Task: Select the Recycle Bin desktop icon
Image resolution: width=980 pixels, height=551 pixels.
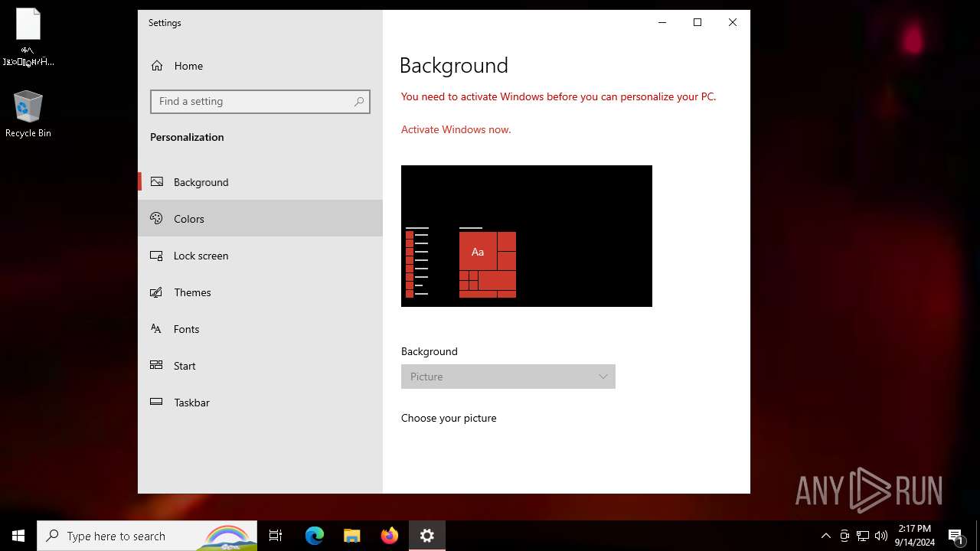Action: coord(28,115)
